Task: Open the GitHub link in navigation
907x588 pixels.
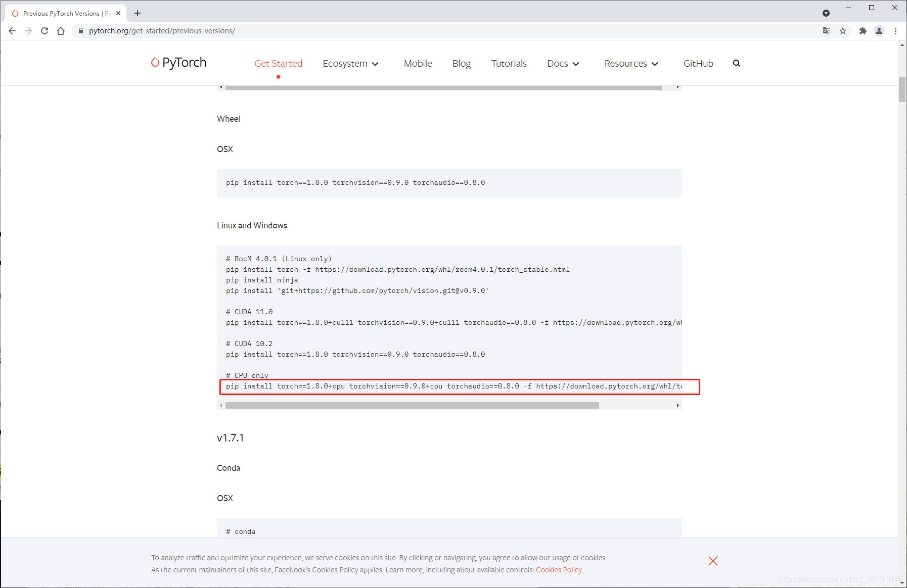Action: click(x=698, y=63)
